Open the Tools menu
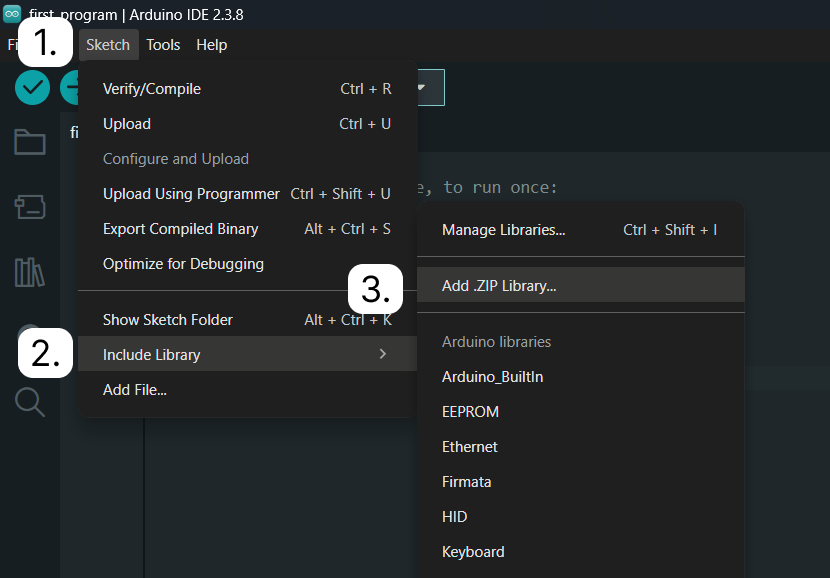Viewport: 830px width, 578px height. (x=163, y=45)
